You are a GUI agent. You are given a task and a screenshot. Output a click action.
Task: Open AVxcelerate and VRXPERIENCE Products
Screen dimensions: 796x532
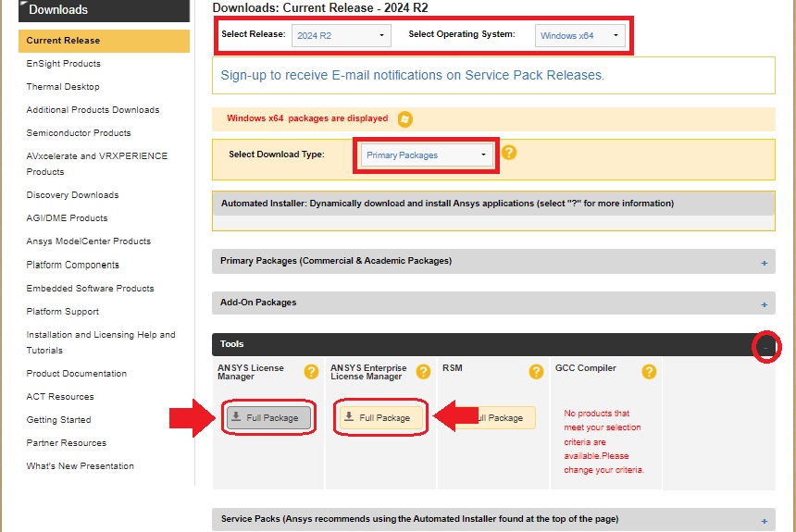click(97, 164)
